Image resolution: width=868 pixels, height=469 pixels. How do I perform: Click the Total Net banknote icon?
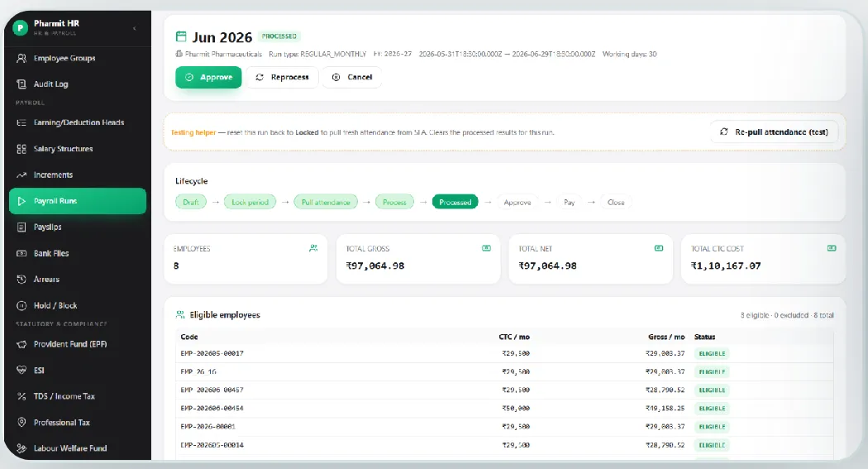659,248
